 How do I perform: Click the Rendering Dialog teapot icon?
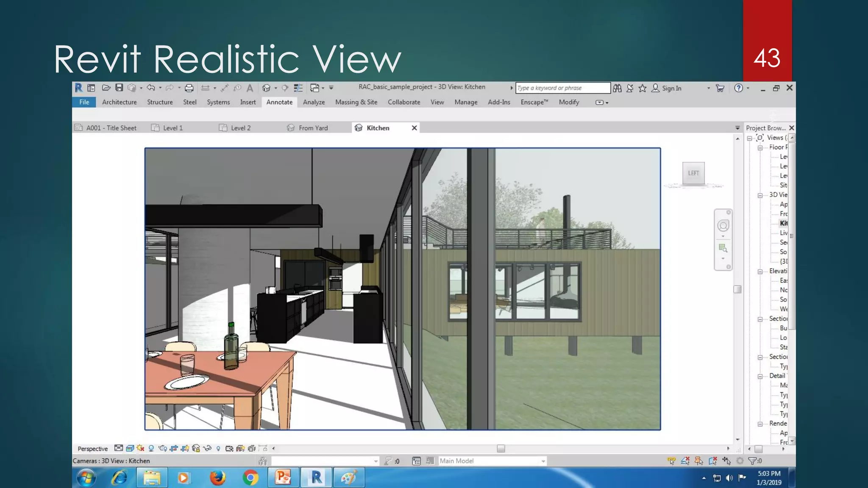162,448
